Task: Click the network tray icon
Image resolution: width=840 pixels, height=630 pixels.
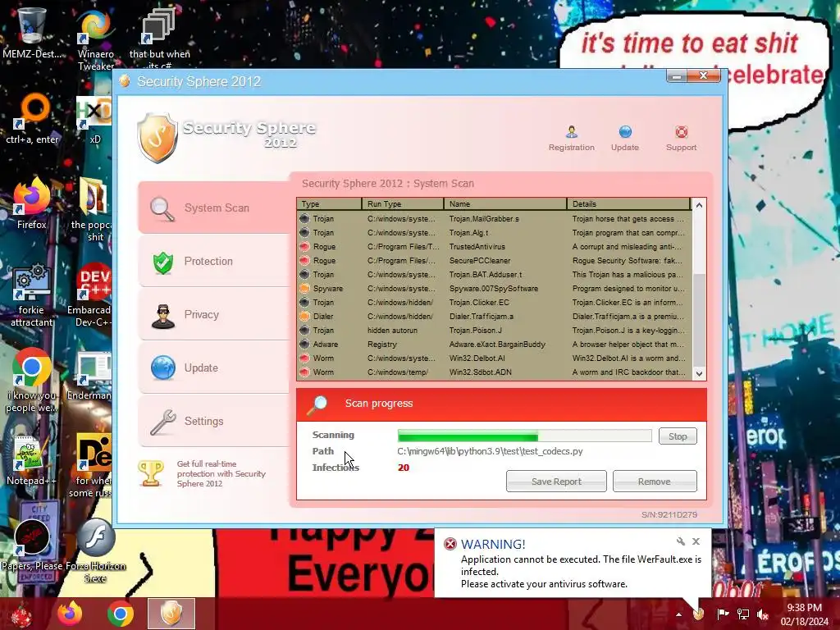Action: tap(743, 614)
